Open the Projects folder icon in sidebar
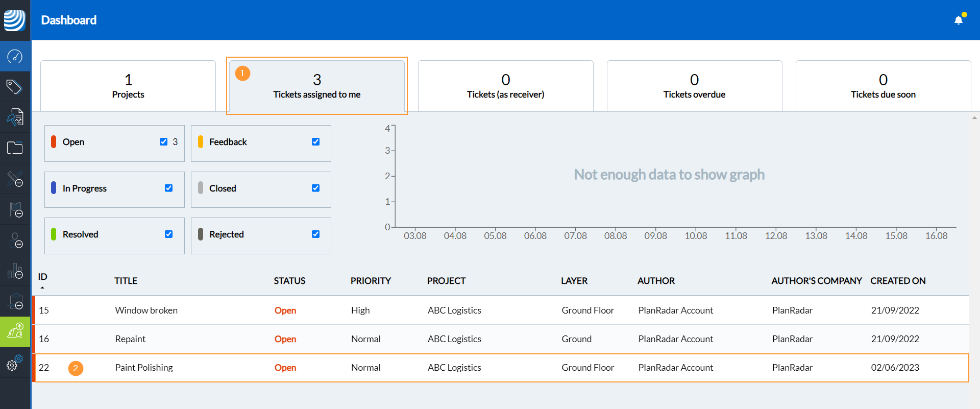980x409 pixels. [x=15, y=148]
